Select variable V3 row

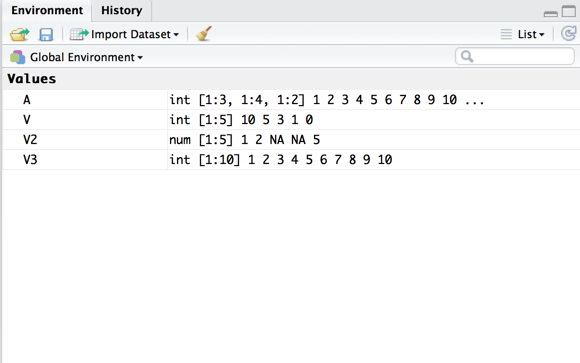(x=291, y=159)
